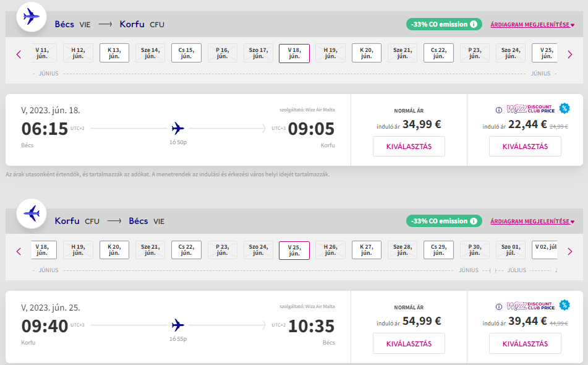Select outbound date K 13, jún.

coord(114,53)
